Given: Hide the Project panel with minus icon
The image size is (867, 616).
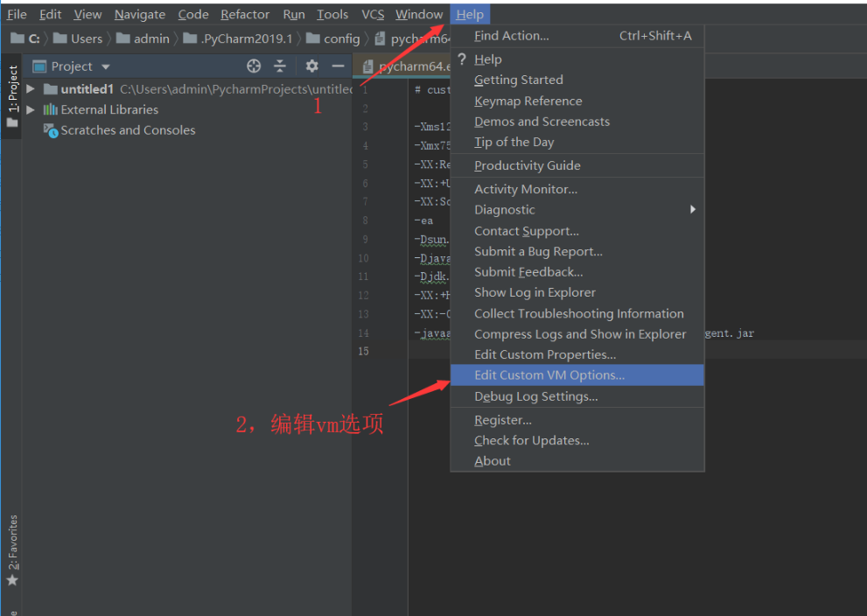Looking at the screenshot, I should pos(338,66).
